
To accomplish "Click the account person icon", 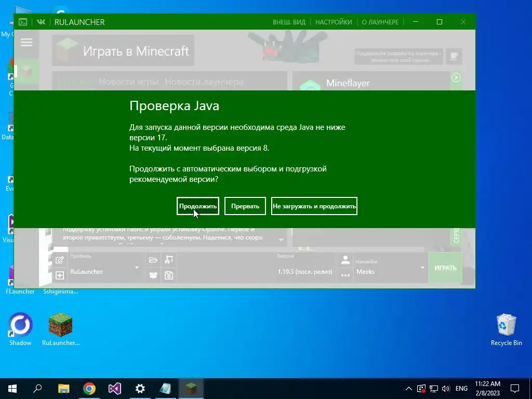I will 345,260.
